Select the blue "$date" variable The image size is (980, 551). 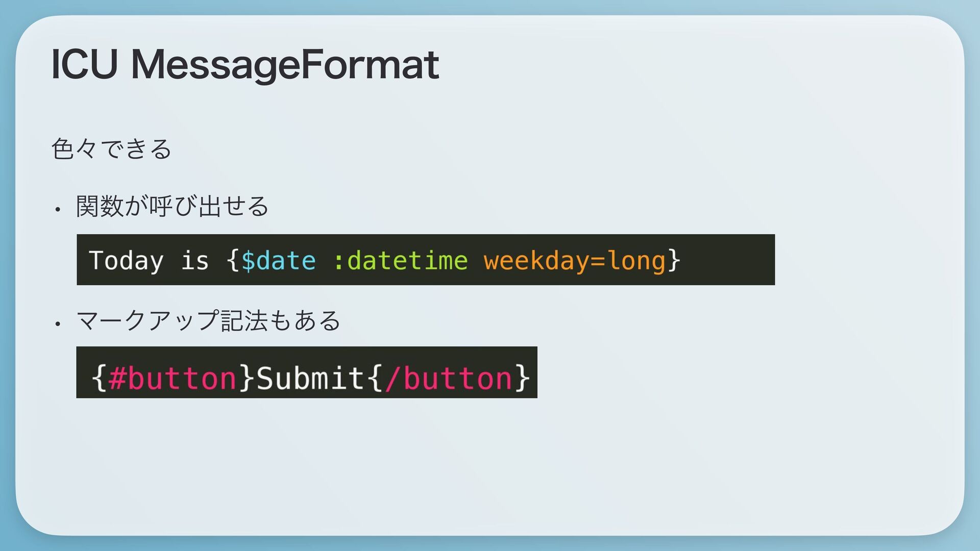[x=278, y=261]
